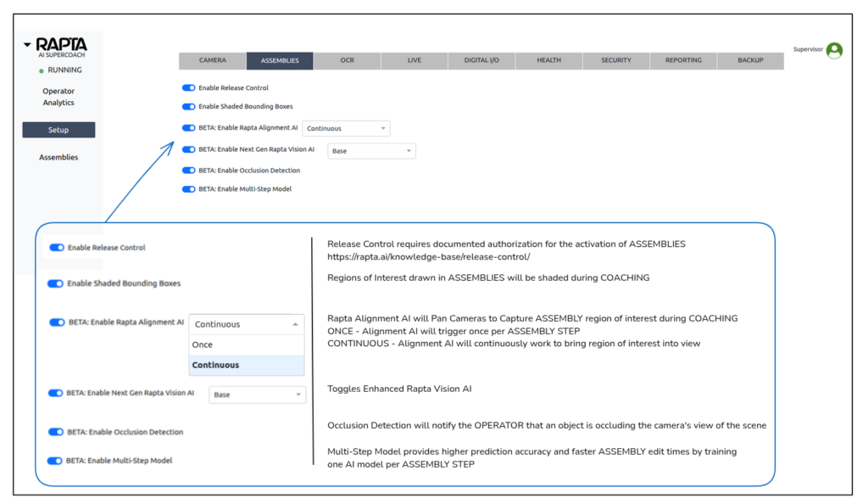The height and width of the screenshot is (504, 868).
Task: Toggle Enable Shaded Bounding Boxes in the upper settings list
Action: click(189, 106)
